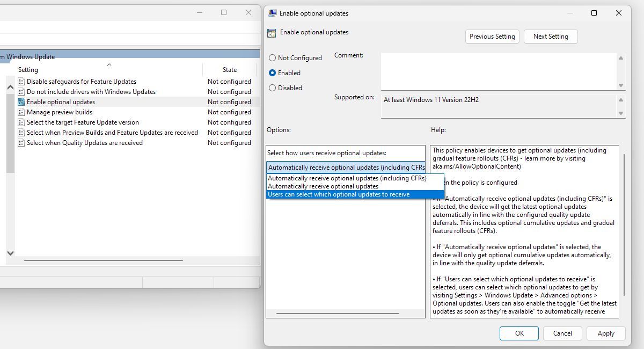
Task: Click the "Next Setting" button
Action: [551, 36]
